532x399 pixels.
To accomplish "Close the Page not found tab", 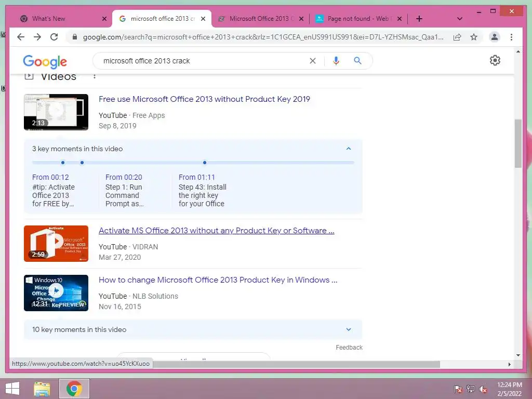I will 400,19.
